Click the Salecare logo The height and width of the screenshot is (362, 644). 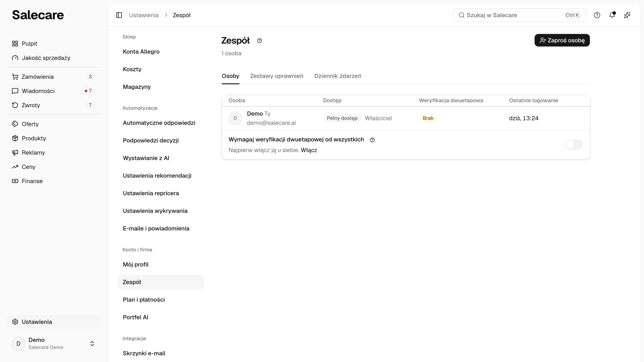click(38, 15)
